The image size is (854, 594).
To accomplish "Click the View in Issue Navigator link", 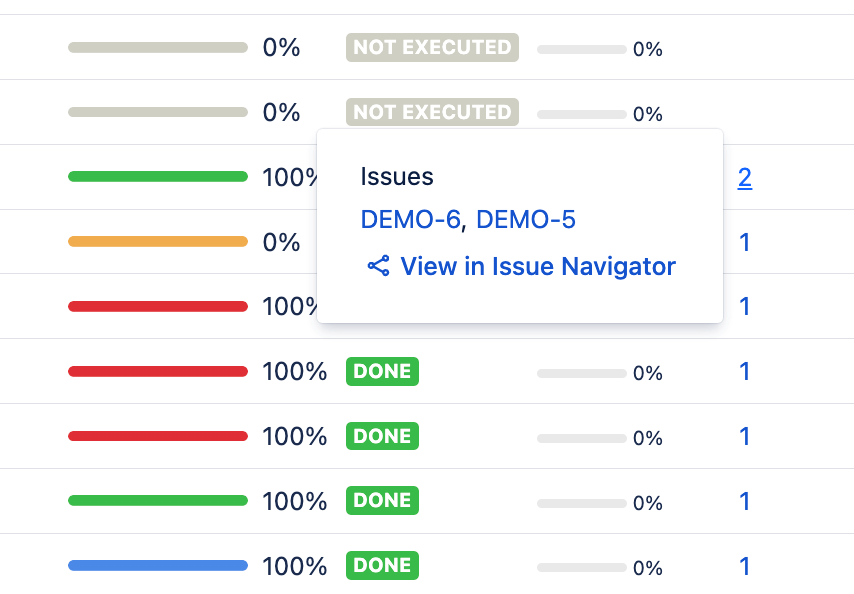I will tap(538, 266).
